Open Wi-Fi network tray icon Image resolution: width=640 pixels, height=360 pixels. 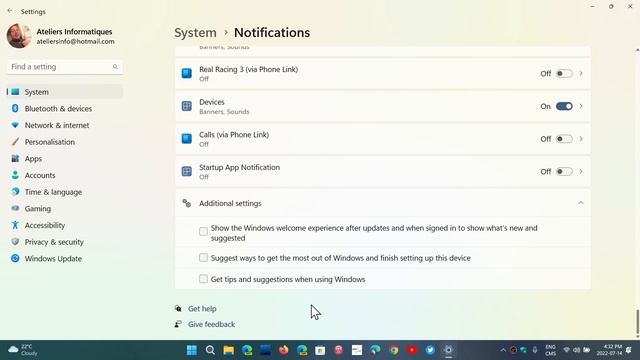pos(567,350)
